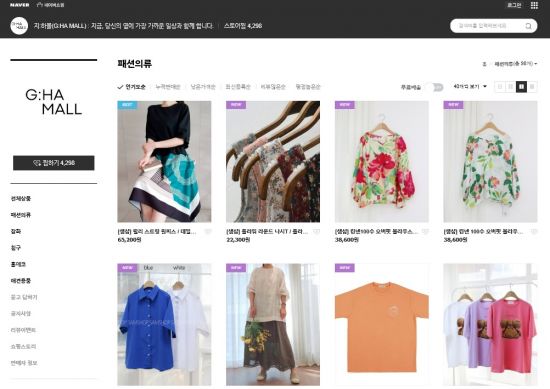Open 패션의류 in the left sidebar menu
Image resolution: width=550 pixels, height=389 pixels.
point(21,215)
